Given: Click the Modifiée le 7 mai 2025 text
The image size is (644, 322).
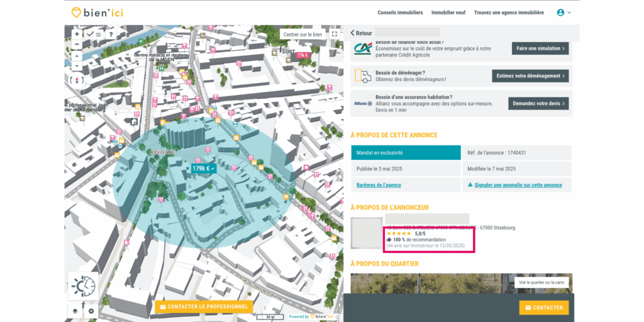Looking at the screenshot, I should 493,169.
